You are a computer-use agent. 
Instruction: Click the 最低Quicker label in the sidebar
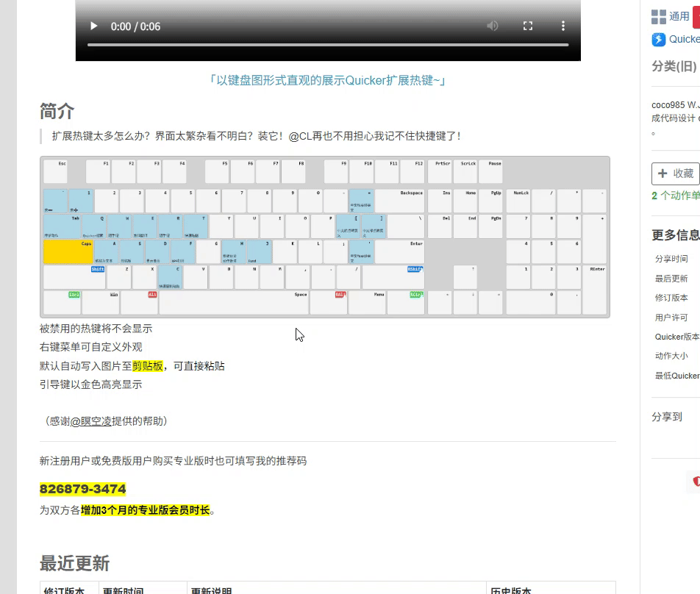coord(677,376)
